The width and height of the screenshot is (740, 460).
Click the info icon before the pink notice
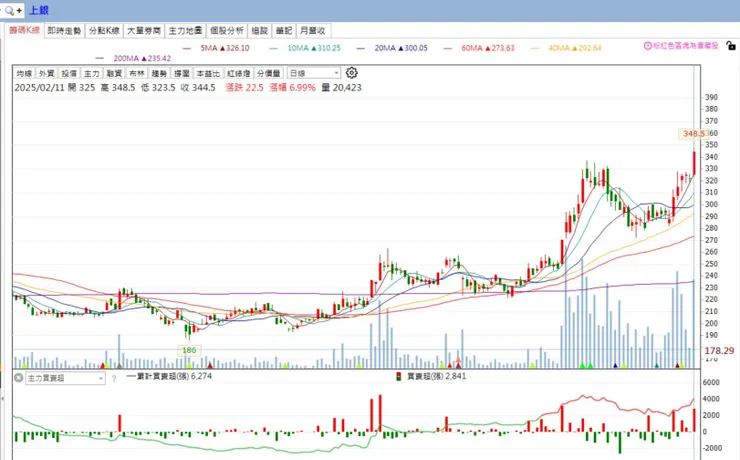click(648, 46)
